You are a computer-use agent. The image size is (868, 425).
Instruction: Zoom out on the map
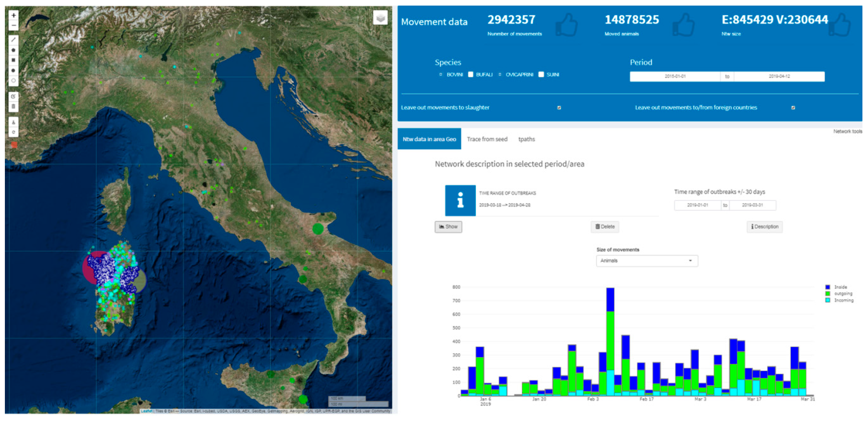(x=13, y=25)
